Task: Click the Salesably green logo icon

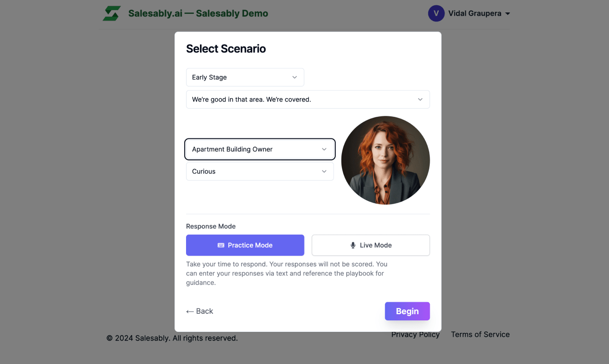Action: tap(112, 13)
